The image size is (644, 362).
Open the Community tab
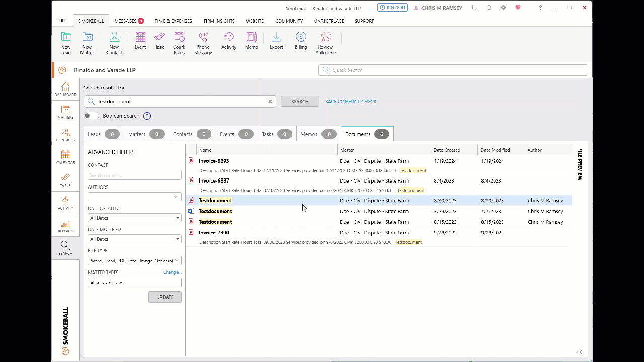(289, 21)
